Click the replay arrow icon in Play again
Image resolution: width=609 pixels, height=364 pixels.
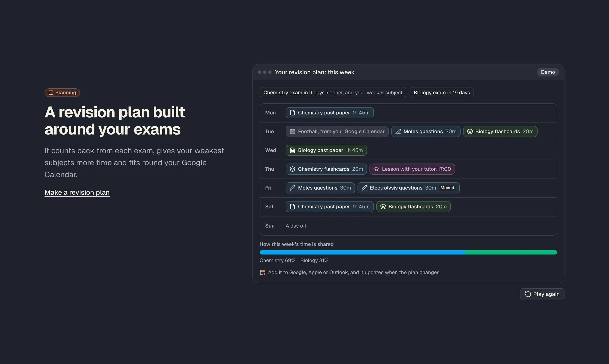tap(528, 294)
